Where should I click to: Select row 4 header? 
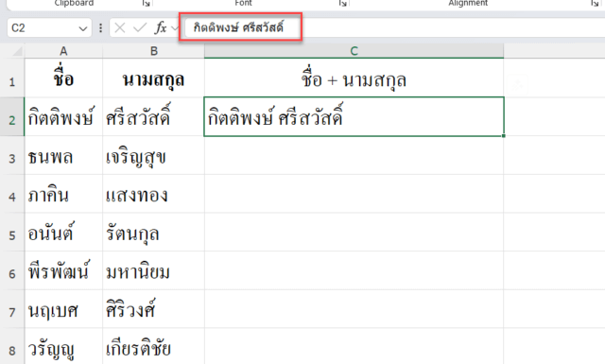[12, 194]
